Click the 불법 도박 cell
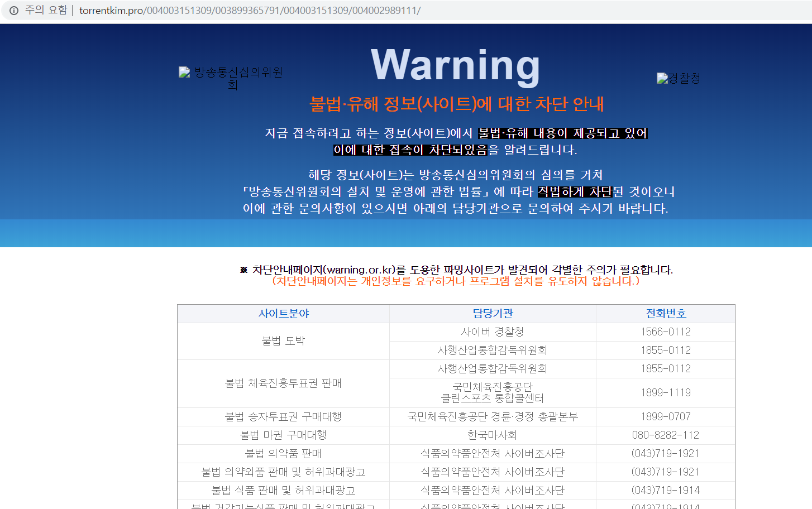This screenshot has height=509, width=812. point(283,341)
